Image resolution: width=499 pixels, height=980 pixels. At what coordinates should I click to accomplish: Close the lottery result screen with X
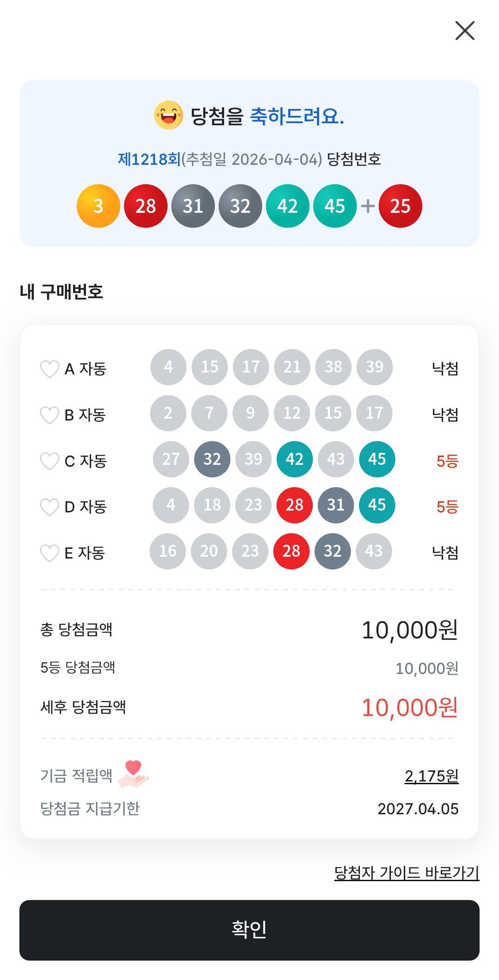pyautogui.click(x=465, y=31)
